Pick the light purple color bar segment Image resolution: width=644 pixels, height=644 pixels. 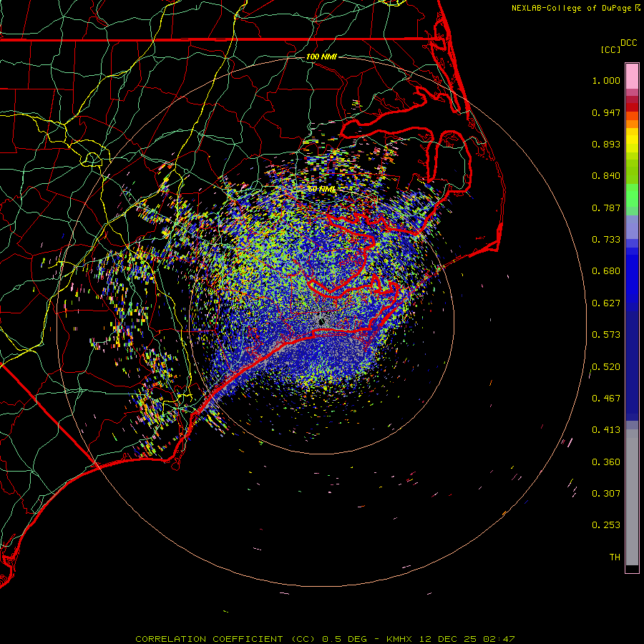(x=632, y=227)
